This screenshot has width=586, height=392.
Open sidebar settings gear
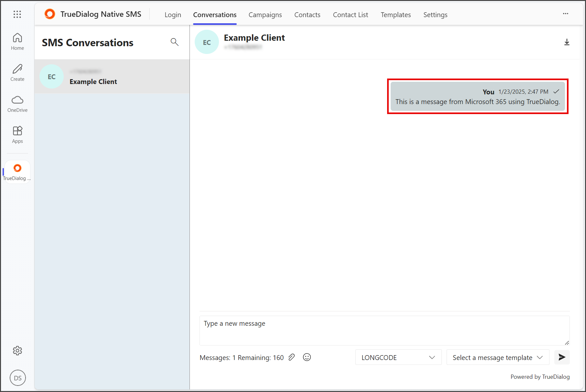coord(17,351)
